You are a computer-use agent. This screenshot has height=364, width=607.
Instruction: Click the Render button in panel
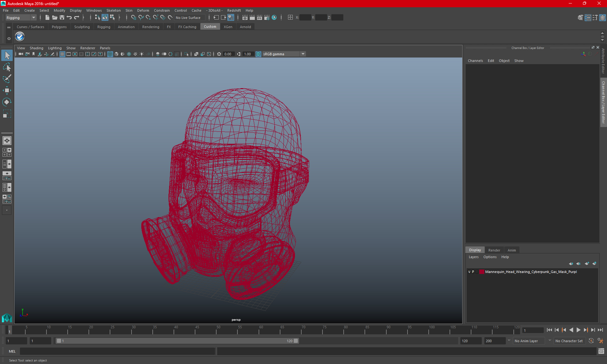(494, 250)
